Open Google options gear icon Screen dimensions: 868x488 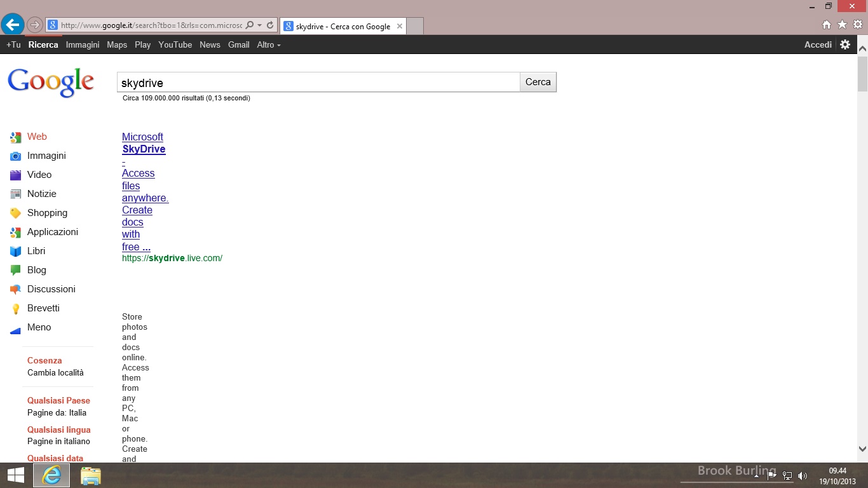point(845,44)
